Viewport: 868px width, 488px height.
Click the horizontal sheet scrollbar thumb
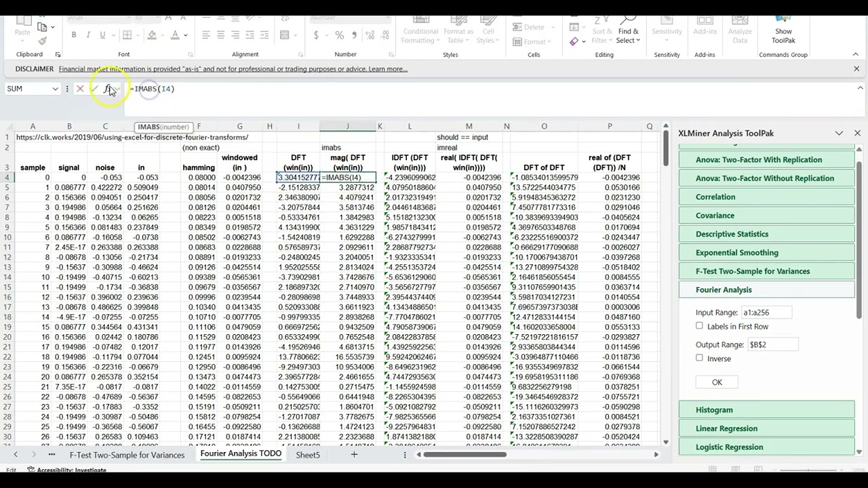click(465, 455)
